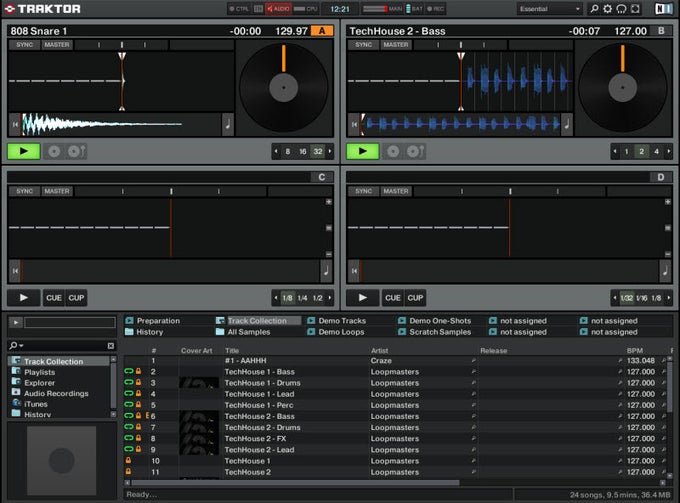Jump to track start on Deck B
This screenshot has height=503, width=680.
click(x=354, y=124)
